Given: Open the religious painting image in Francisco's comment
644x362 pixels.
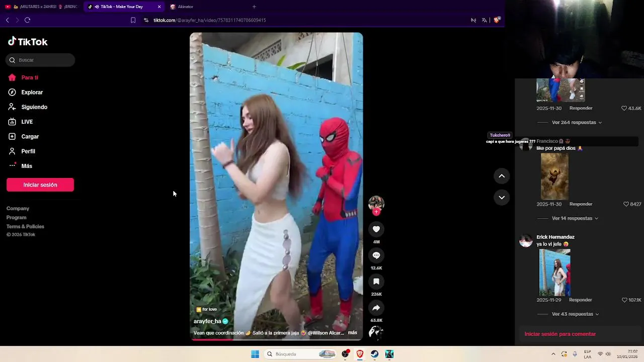Looking at the screenshot, I should [554, 176].
